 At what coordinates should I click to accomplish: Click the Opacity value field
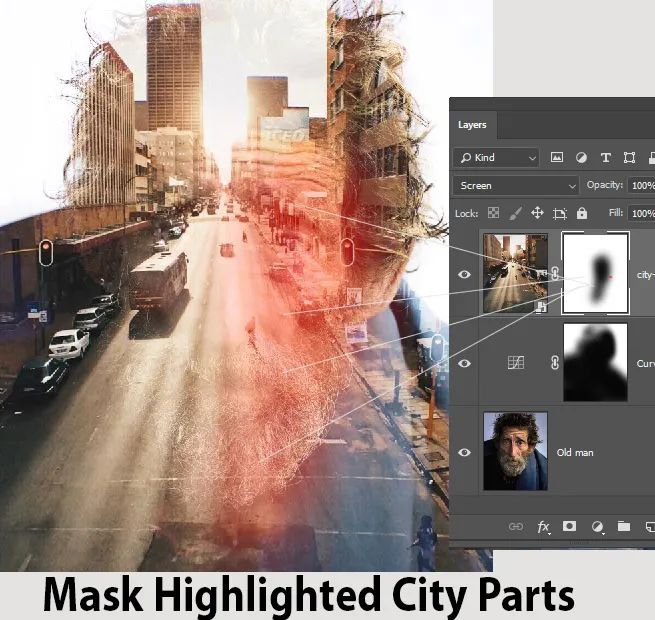click(642, 185)
